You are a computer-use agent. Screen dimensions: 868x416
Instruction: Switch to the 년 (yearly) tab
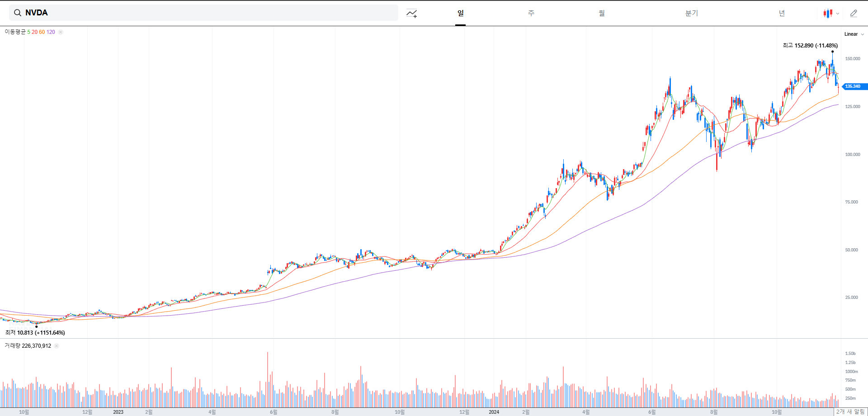(782, 13)
